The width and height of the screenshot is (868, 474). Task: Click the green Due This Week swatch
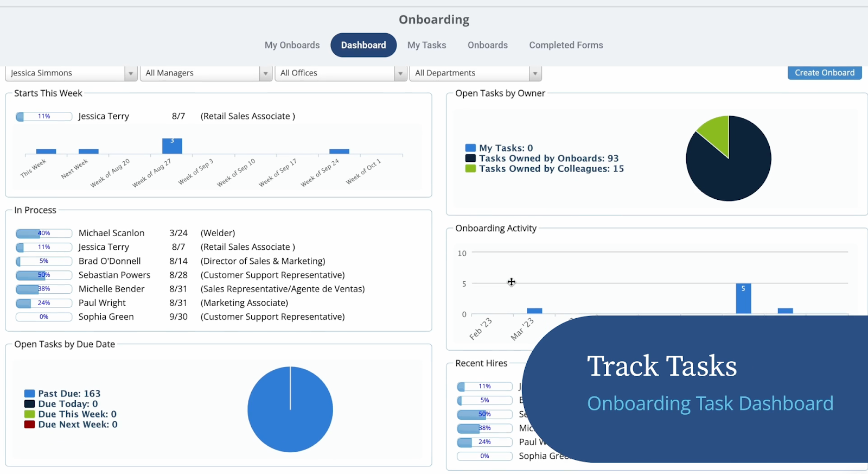coord(29,414)
